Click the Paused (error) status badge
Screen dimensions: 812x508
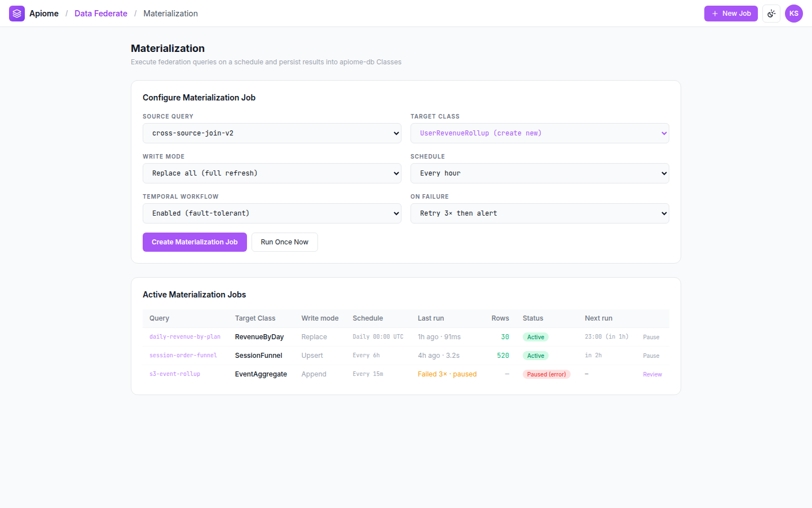coord(546,374)
